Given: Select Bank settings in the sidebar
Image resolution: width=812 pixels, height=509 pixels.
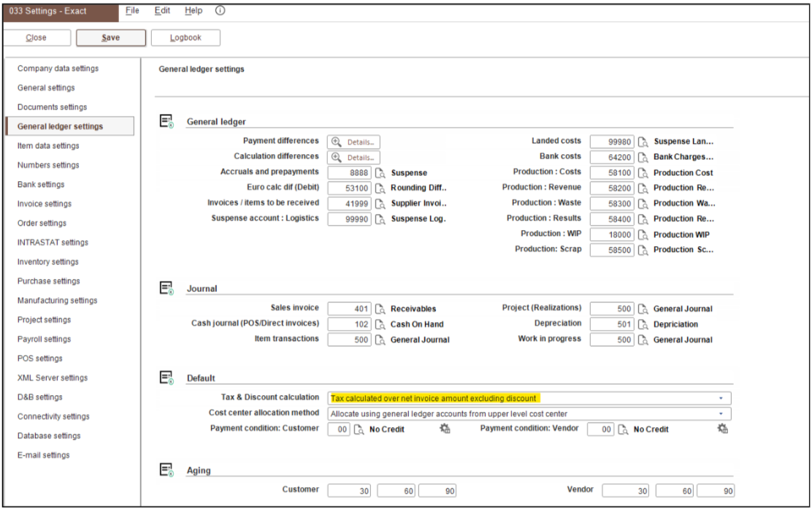Looking at the screenshot, I should click(x=41, y=185).
